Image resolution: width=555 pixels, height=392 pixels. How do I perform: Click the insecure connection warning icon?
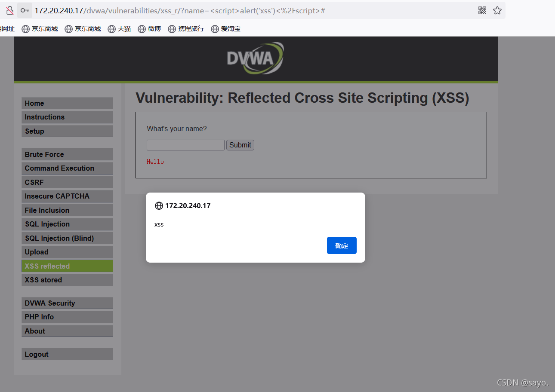[x=9, y=10]
